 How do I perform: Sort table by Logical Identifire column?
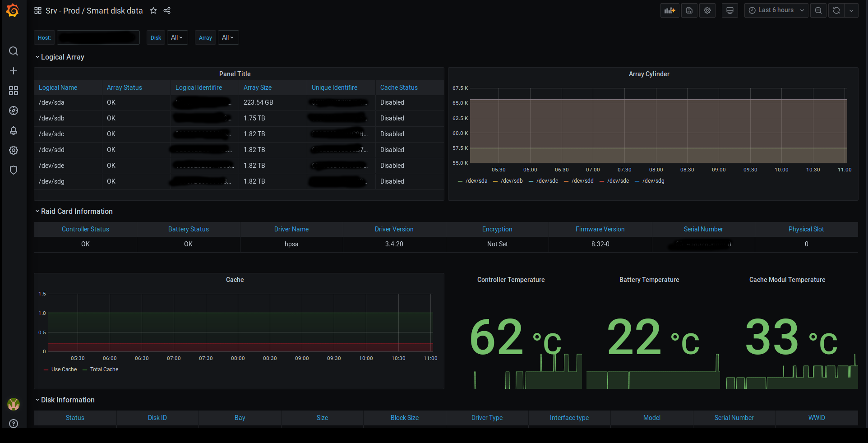[199, 88]
